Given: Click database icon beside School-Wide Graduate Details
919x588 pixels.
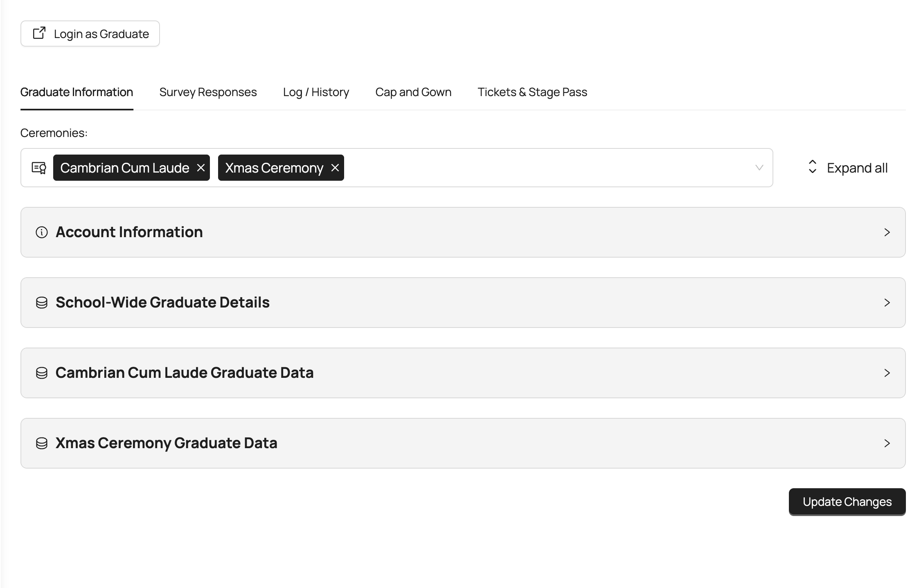Looking at the screenshot, I should [42, 303].
